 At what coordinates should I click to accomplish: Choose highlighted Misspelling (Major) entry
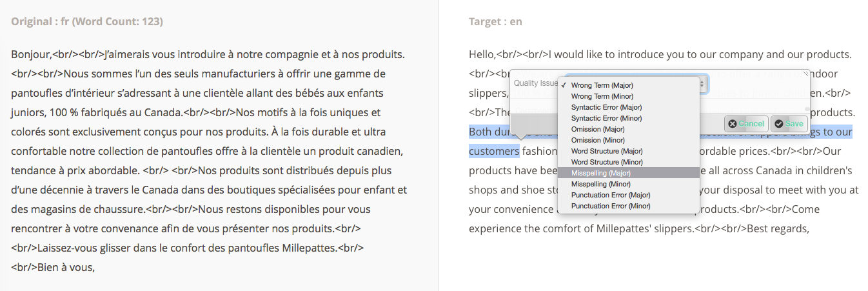coord(629,173)
